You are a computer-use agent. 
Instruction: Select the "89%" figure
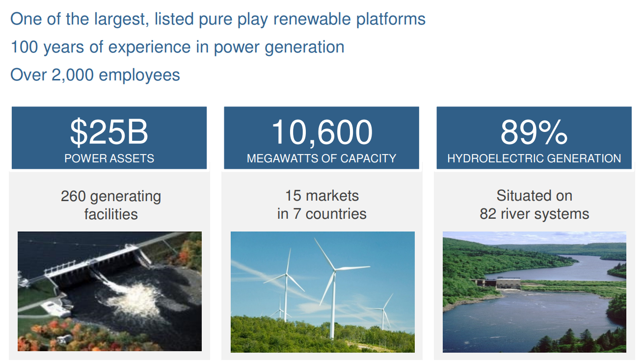[x=534, y=132]
